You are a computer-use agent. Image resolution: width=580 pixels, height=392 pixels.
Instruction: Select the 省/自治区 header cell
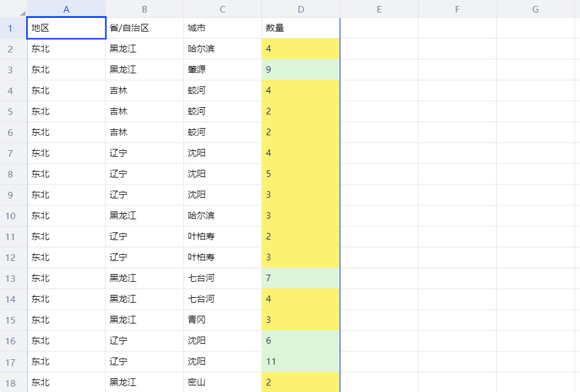(x=144, y=28)
